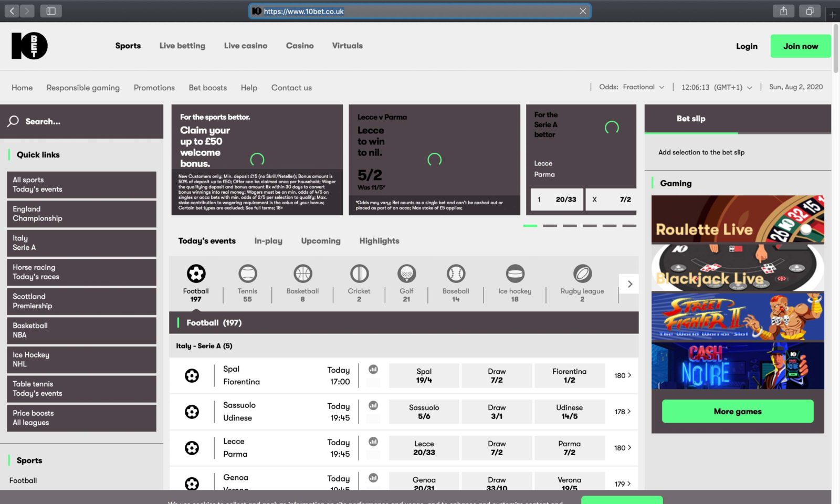Open the Golf events category
The image size is (840, 504).
pos(406,279)
